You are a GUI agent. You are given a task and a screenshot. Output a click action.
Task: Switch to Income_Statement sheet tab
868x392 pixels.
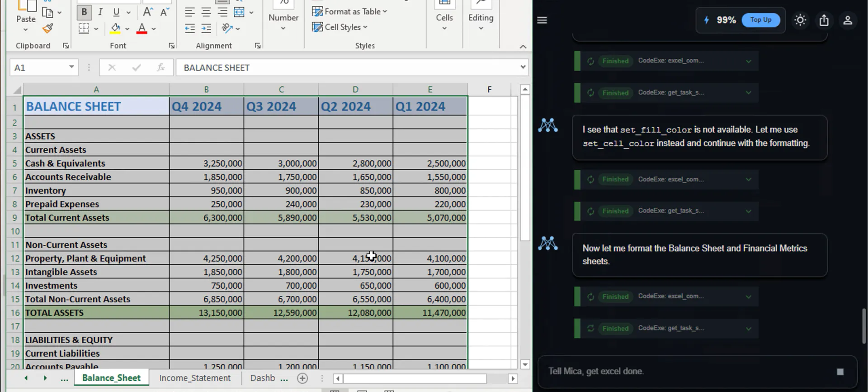[x=195, y=378]
